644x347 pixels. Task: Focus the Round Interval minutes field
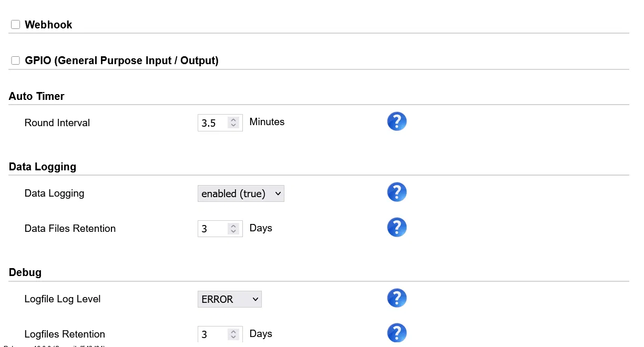(x=213, y=123)
